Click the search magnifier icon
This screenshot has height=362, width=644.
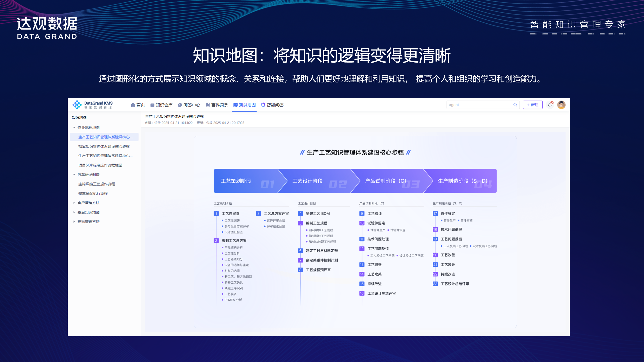click(x=515, y=105)
